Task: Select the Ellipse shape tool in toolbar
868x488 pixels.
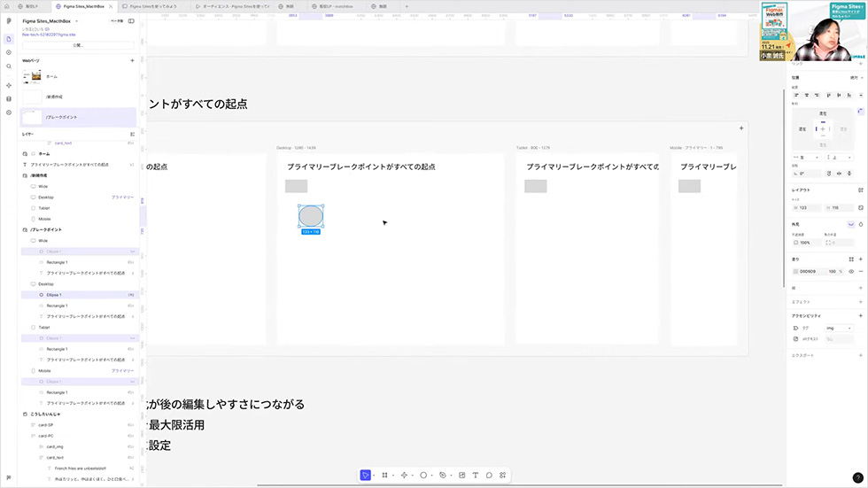Action: (x=423, y=476)
